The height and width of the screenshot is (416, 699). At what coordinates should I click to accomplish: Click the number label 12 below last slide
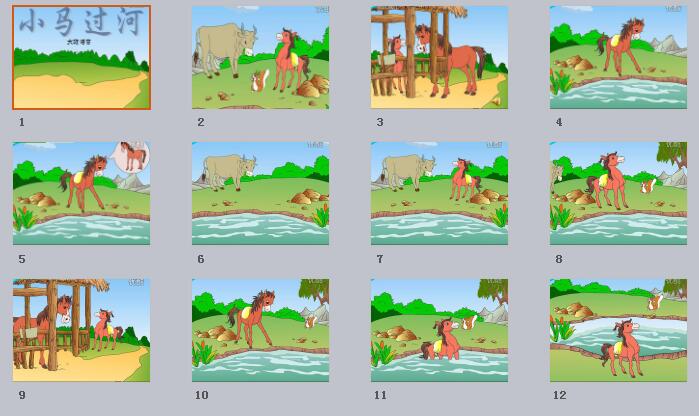click(560, 395)
